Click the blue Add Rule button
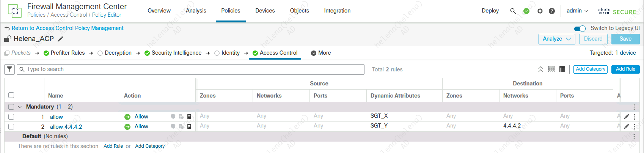The image size is (644, 153). tap(625, 69)
